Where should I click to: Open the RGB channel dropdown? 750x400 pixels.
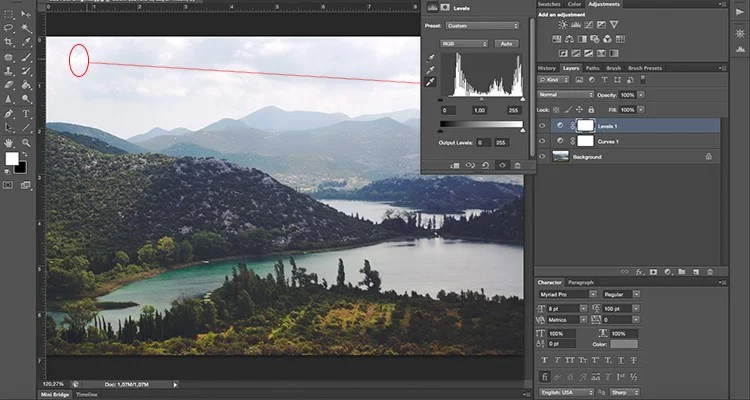click(464, 44)
